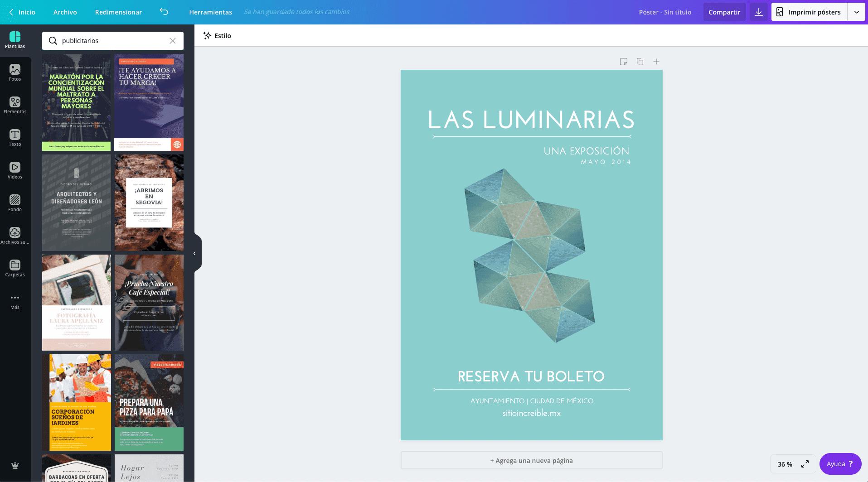This screenshot has width=868, height=482.
Task: Select the 'Prepara una pizza para papá' template
Action: click(x=149, y=402)
